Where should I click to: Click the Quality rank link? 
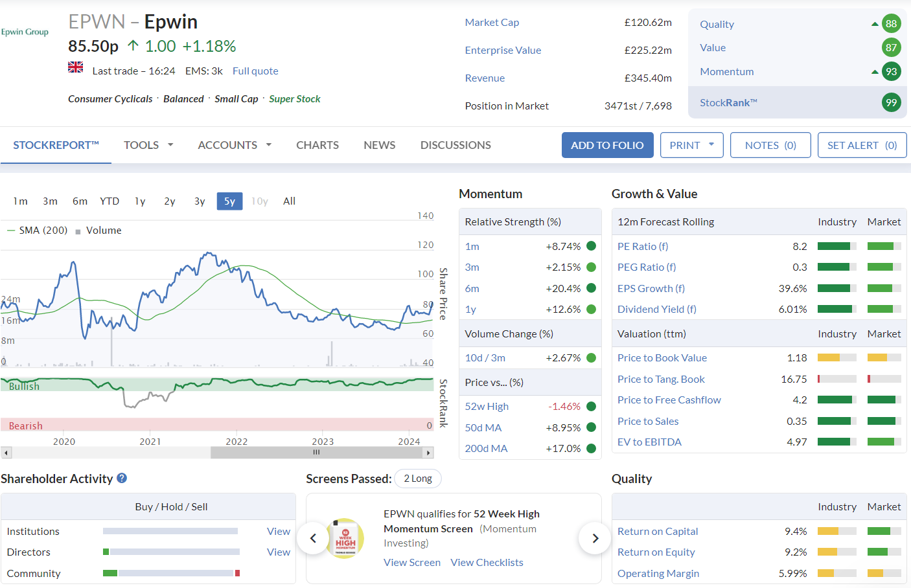(717, 24)
